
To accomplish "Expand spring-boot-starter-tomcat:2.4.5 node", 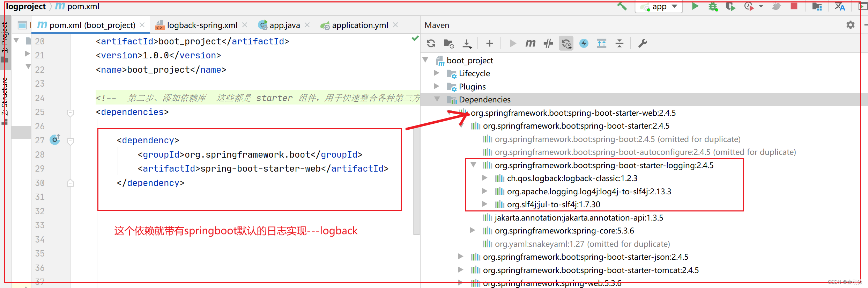I will coord(460,269).
